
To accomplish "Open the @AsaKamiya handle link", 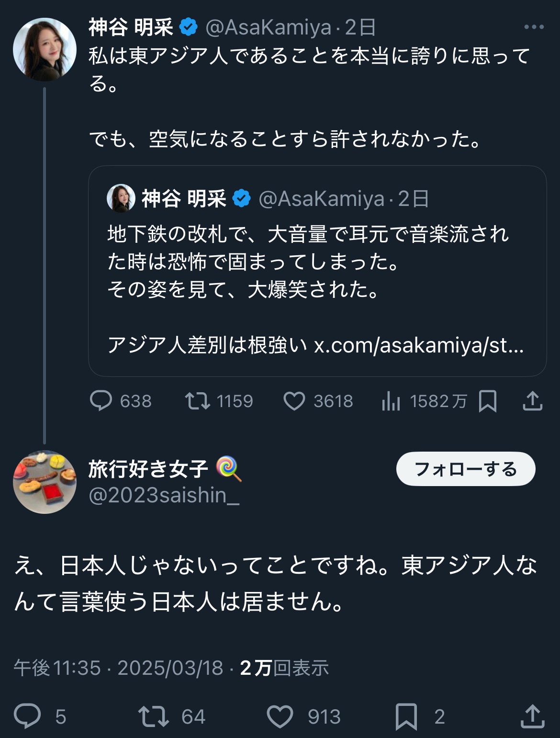I will 268,28.
